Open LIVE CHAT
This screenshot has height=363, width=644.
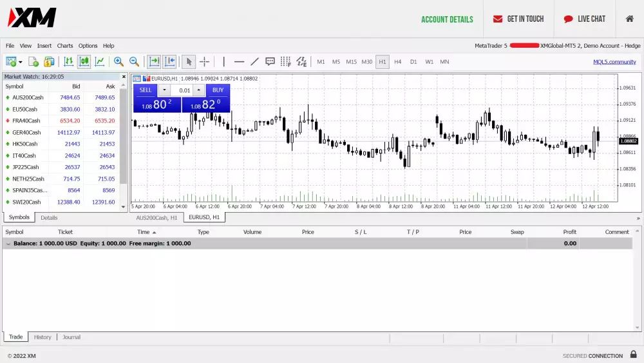[585, 19]
